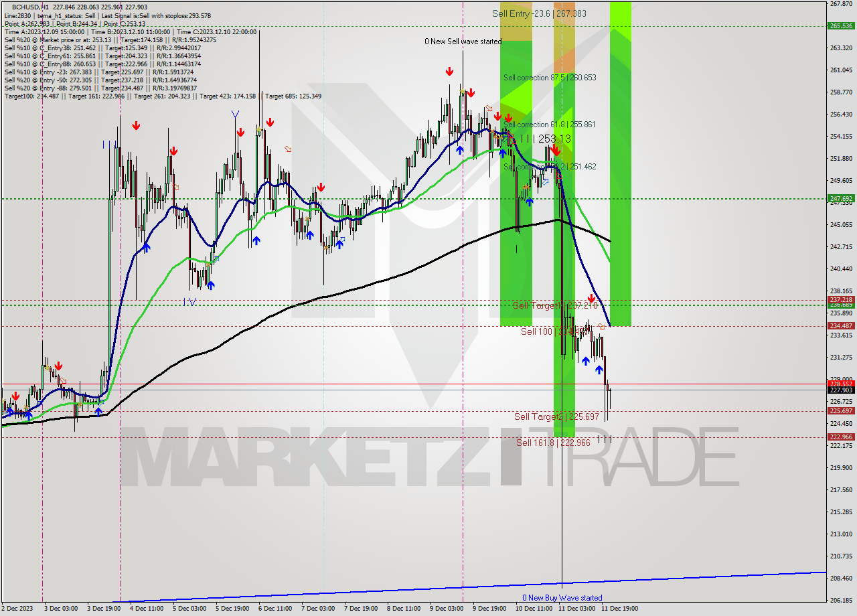Click the '6 Dec 11:00' time axis label
Viewport: 857px width, 616px height.
pyautogui.click(x=274, y=609)
